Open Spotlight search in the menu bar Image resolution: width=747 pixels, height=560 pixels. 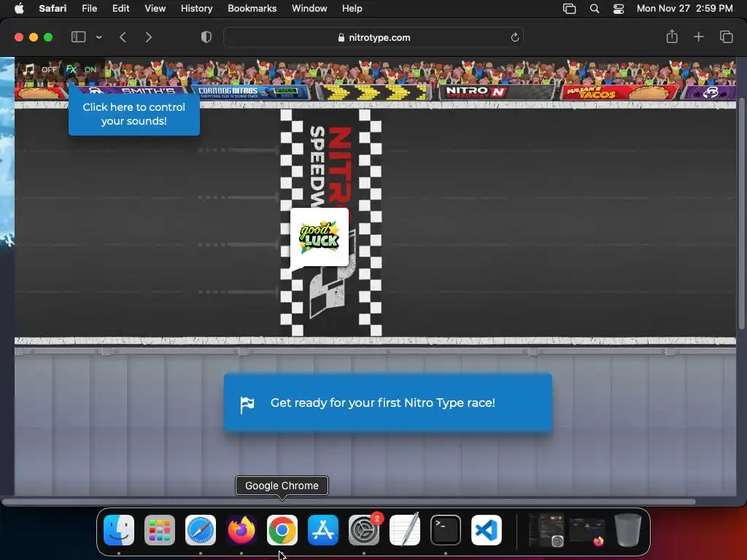coord(595,9)
